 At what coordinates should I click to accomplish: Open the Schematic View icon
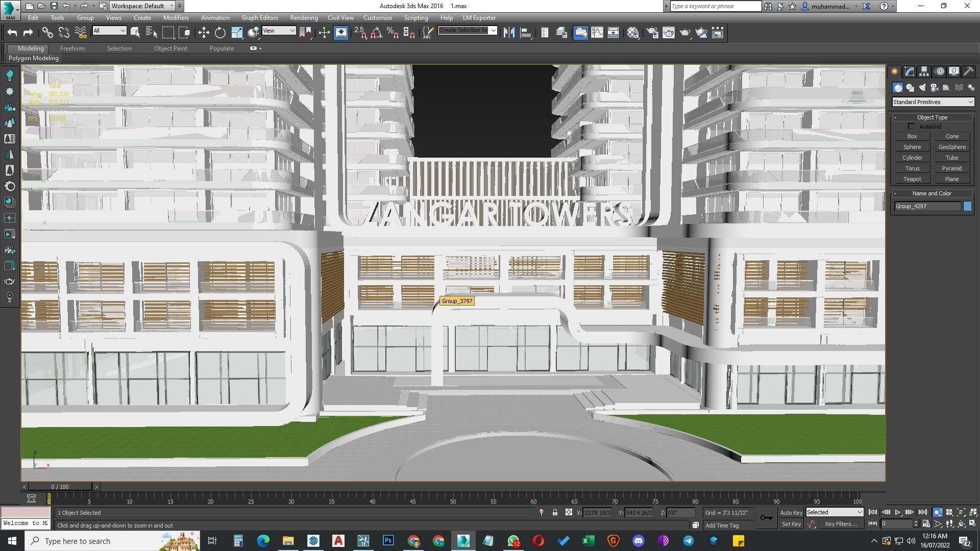click(x=613, y=33)
